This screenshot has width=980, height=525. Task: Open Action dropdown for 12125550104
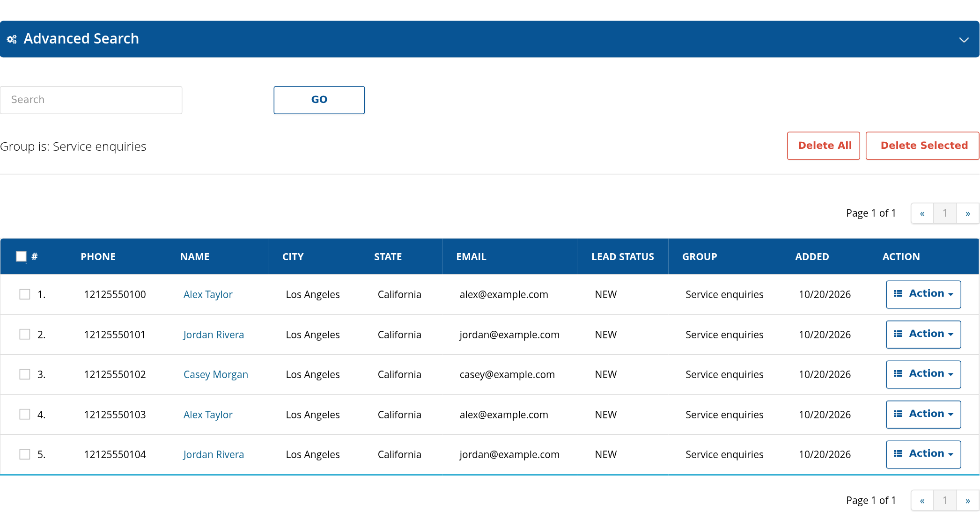point(923,454)
